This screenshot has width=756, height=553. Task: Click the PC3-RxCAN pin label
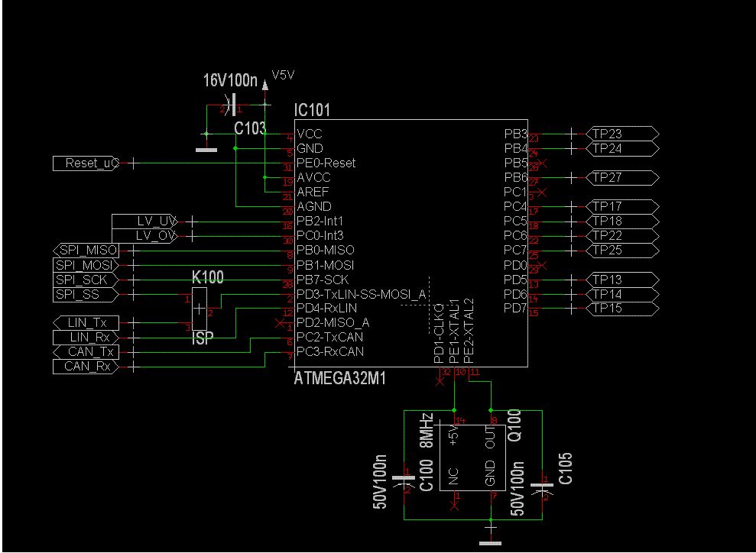point(330,351)
